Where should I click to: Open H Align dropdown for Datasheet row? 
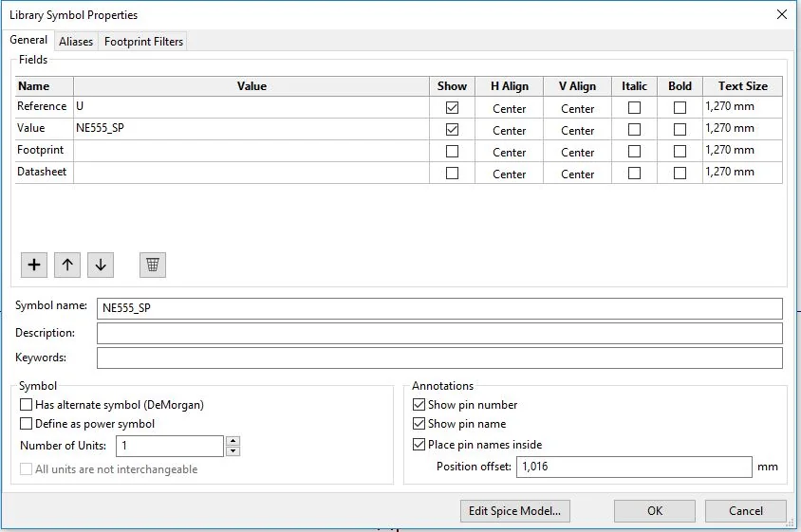click(x=510, y=174)
